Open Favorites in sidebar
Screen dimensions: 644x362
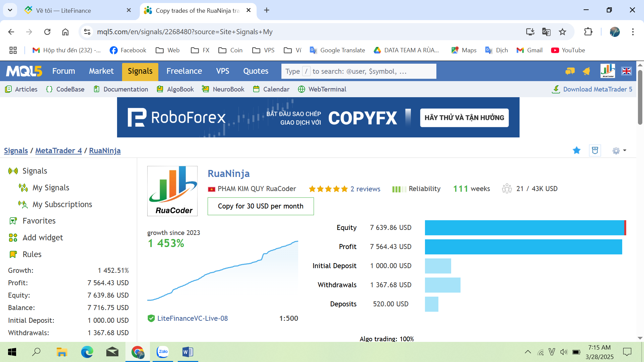tap(39, 221)
